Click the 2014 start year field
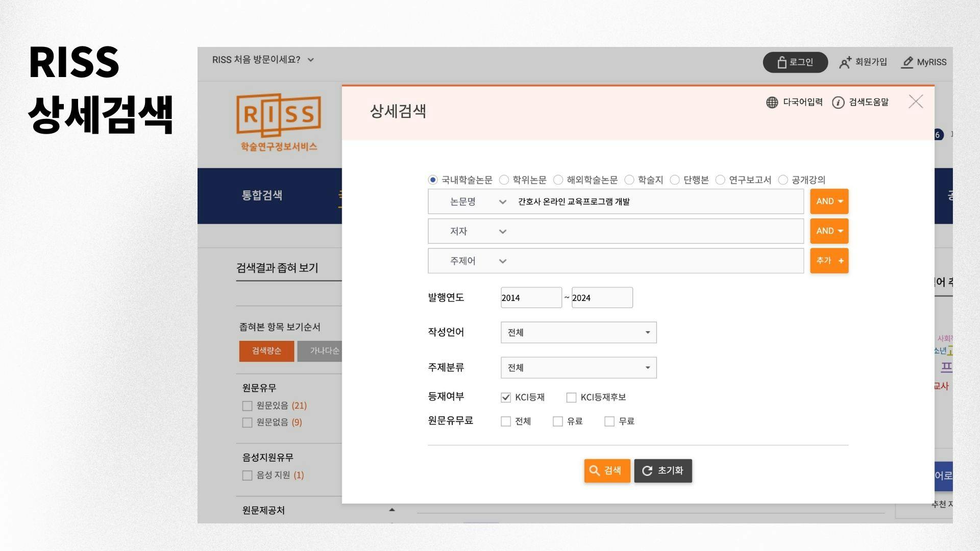 tap(531, 298)
